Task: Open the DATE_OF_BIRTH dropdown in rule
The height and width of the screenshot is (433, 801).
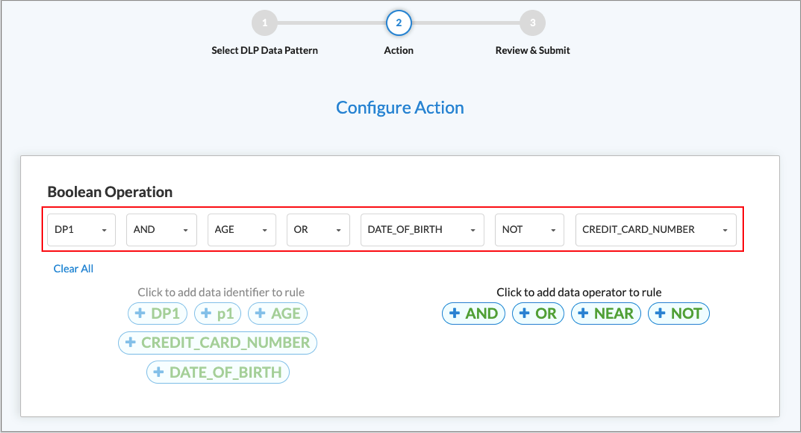Action: 422,230
